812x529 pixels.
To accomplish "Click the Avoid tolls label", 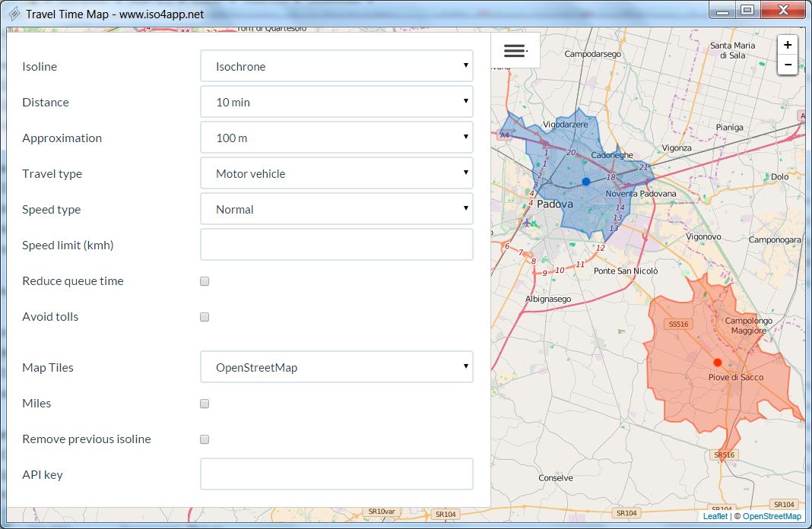I will click(50, 317).
